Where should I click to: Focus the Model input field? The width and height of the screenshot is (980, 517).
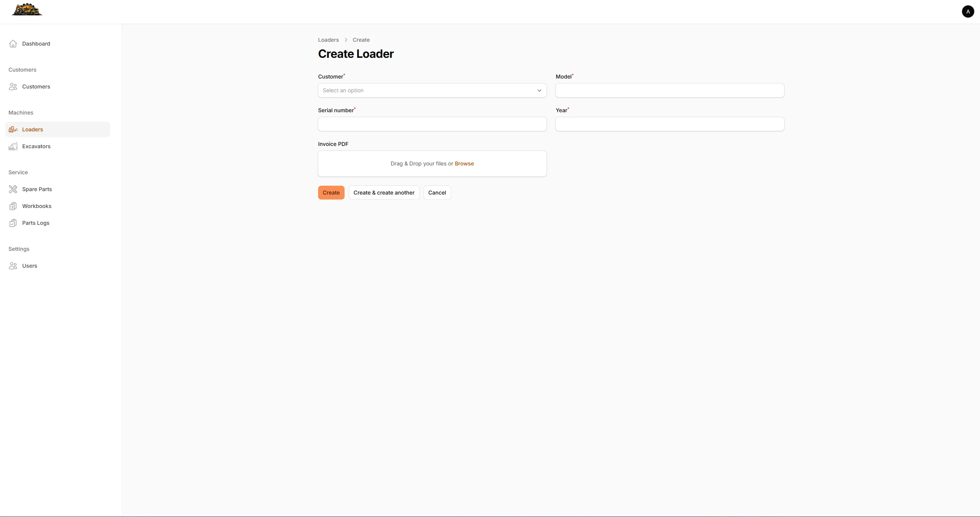(x=670, y=90)
